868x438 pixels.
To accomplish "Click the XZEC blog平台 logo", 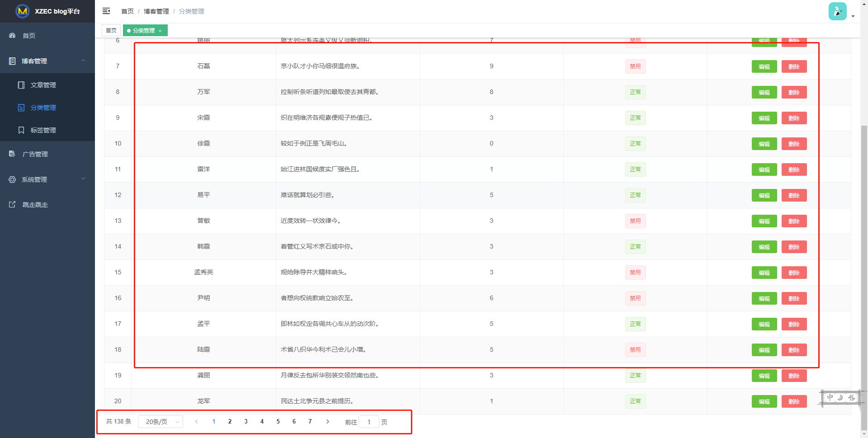I will (47, 11).
